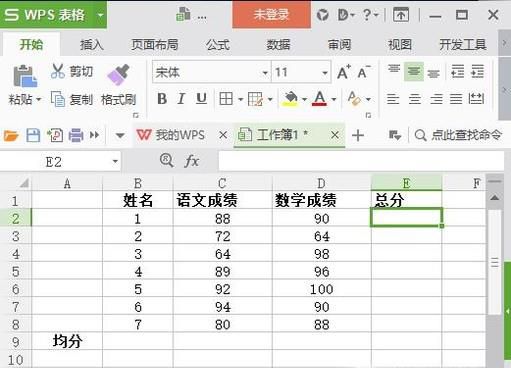Print with the printer icon

click(76, 135)
